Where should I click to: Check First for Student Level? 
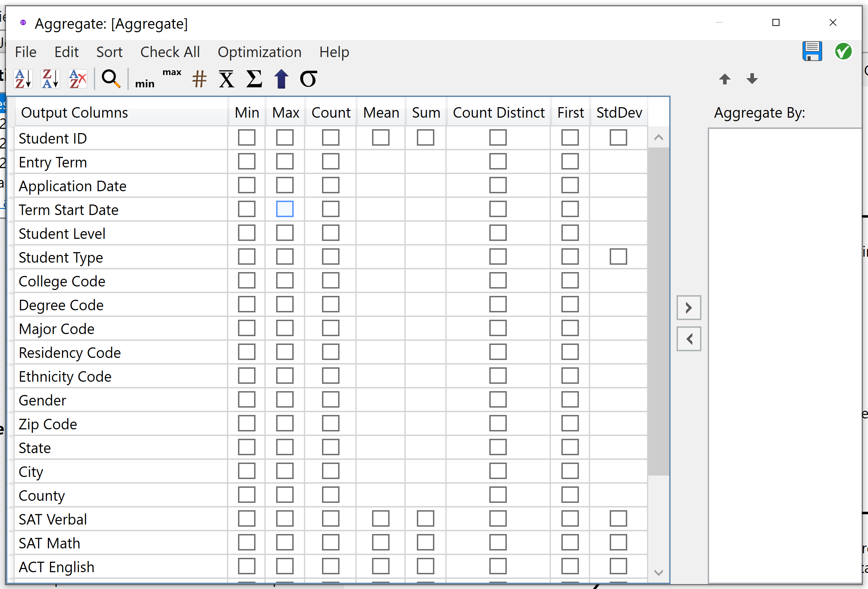pyautogui.click(x=570, y=233)
